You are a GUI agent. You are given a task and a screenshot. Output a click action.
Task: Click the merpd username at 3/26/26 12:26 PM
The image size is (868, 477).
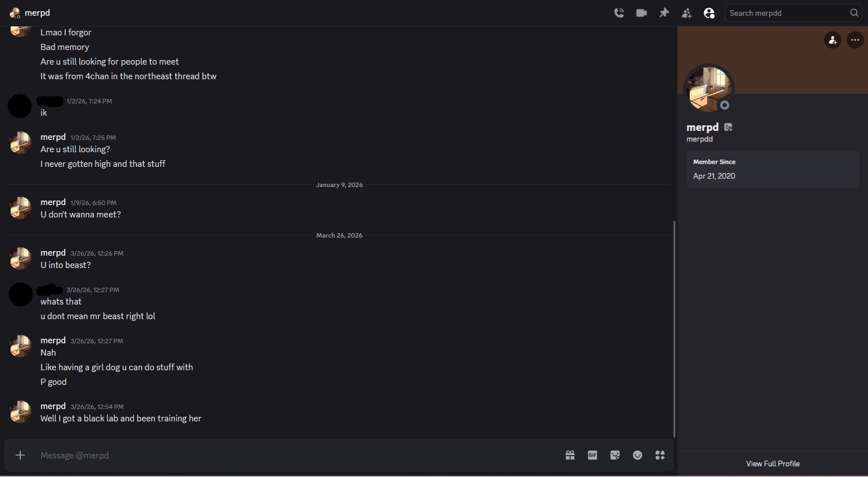pyautogui.click(x=53, y=253)
